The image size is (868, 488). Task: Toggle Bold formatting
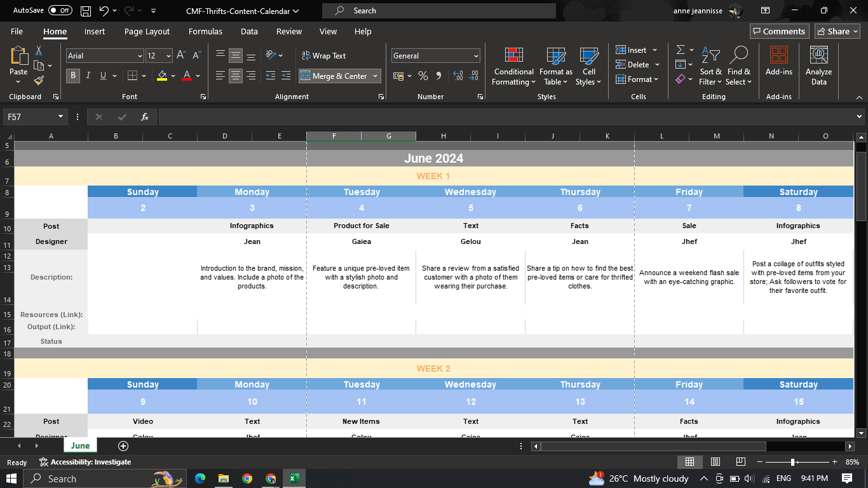coord(73,76)
